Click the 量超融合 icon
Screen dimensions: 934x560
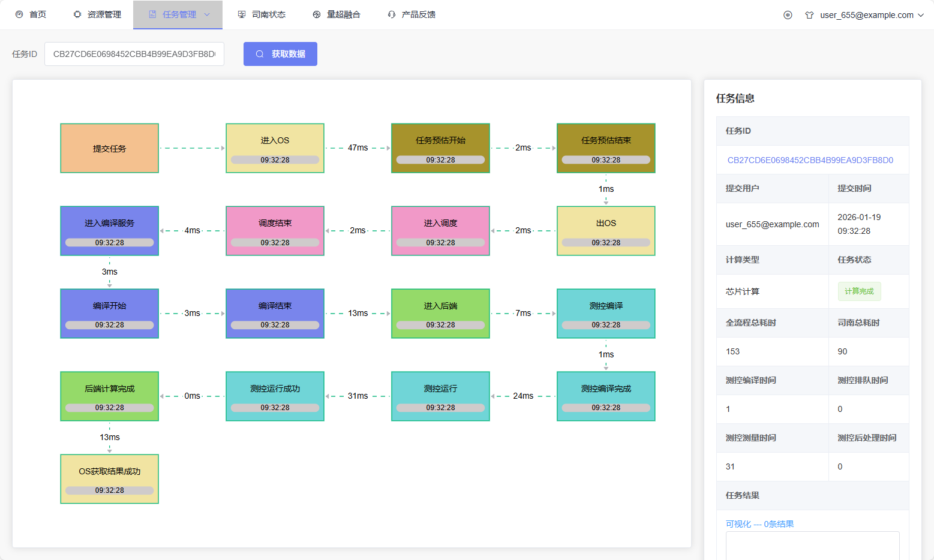point(317,14)
